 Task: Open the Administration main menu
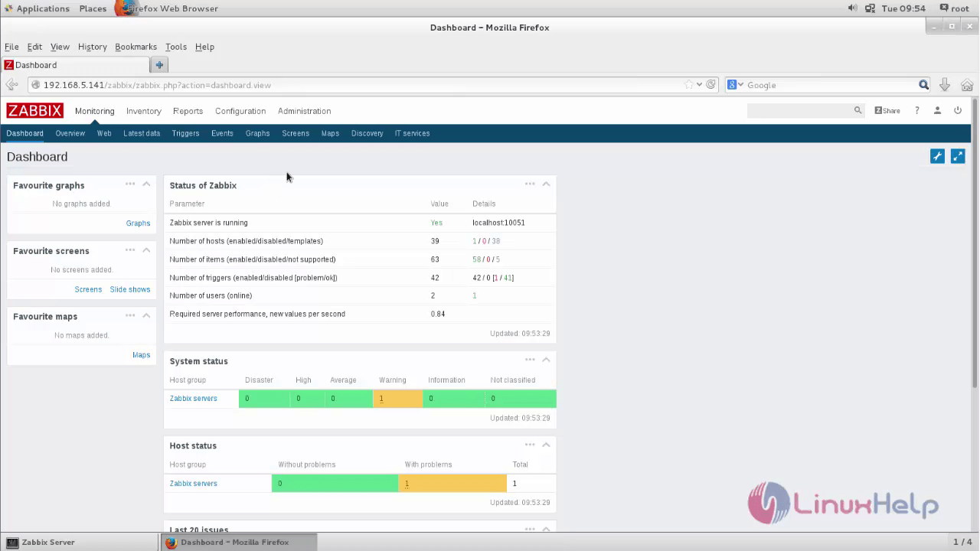(x=304, y=111)
